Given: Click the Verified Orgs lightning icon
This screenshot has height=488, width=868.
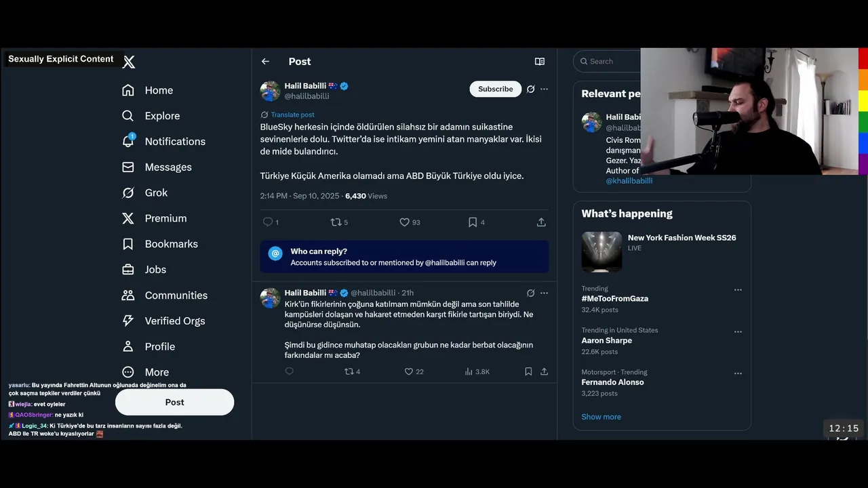Looking at the screenshot, I should click(127, 321).
